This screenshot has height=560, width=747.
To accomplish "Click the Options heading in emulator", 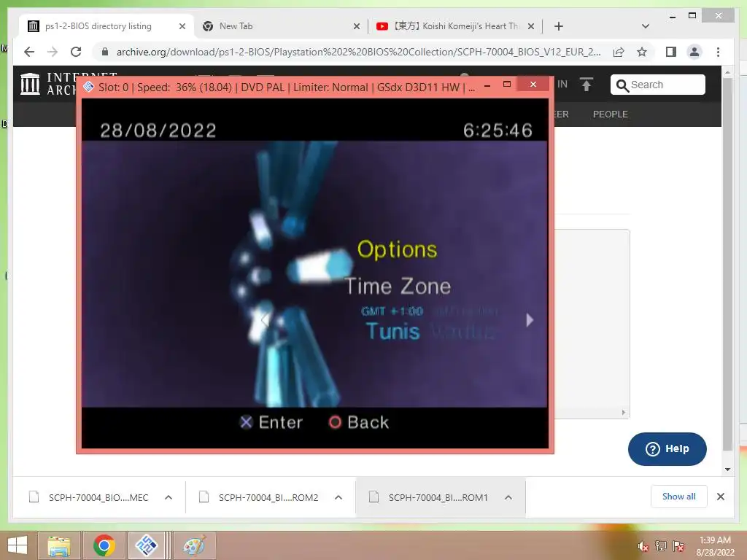I will (397, 249).
